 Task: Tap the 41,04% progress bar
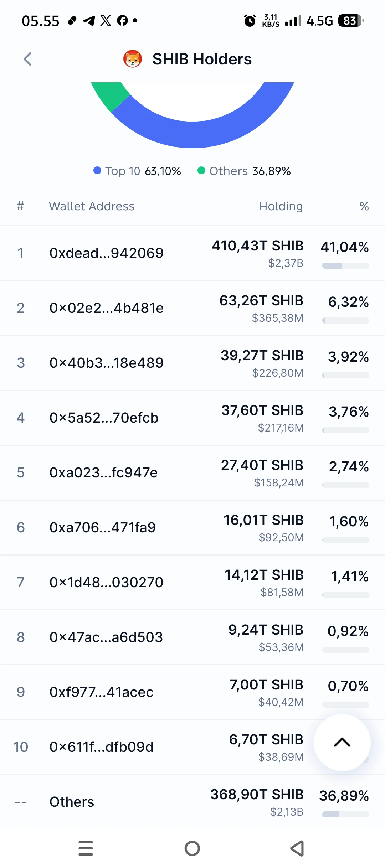345,266
